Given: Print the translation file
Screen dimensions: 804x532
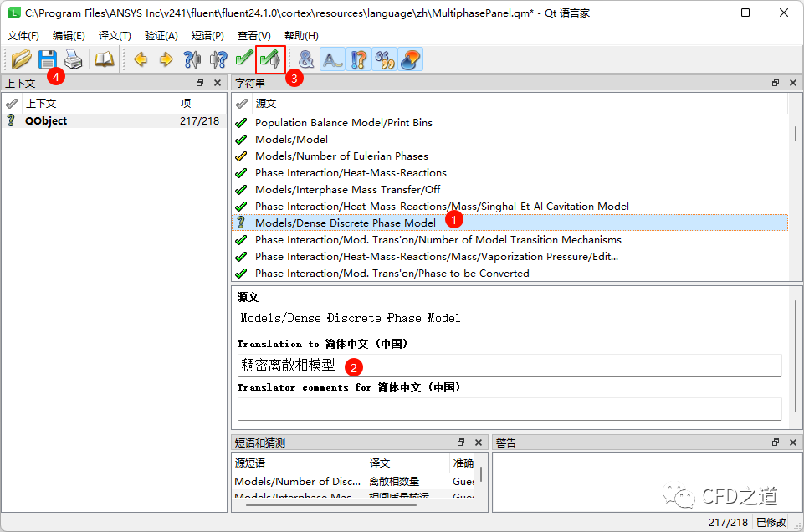Looking at the screenshot, I should click(74, 59).
